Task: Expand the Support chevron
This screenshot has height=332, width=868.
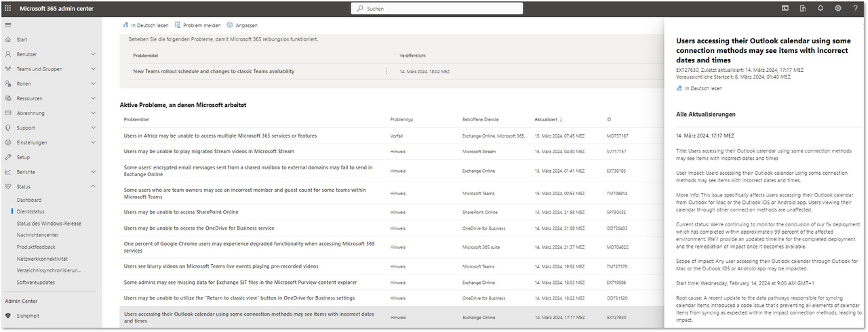Action: (93, 127)
